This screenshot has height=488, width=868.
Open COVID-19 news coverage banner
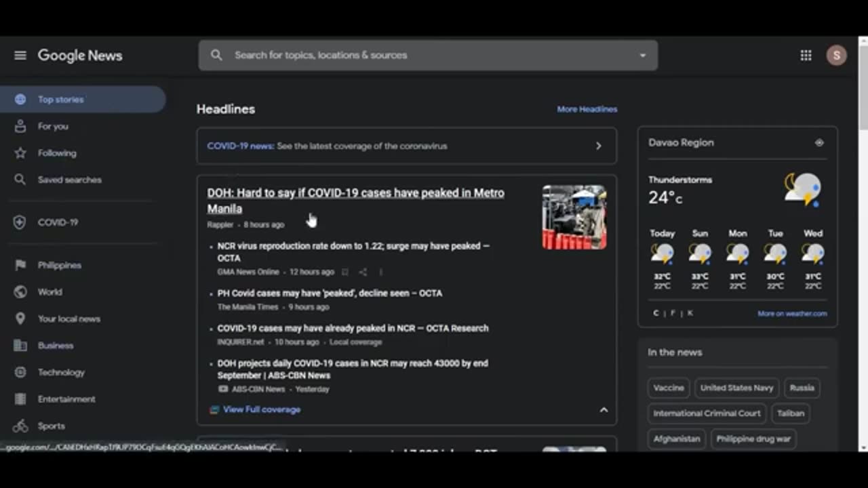pyautogui.click(x=407, y=146)
